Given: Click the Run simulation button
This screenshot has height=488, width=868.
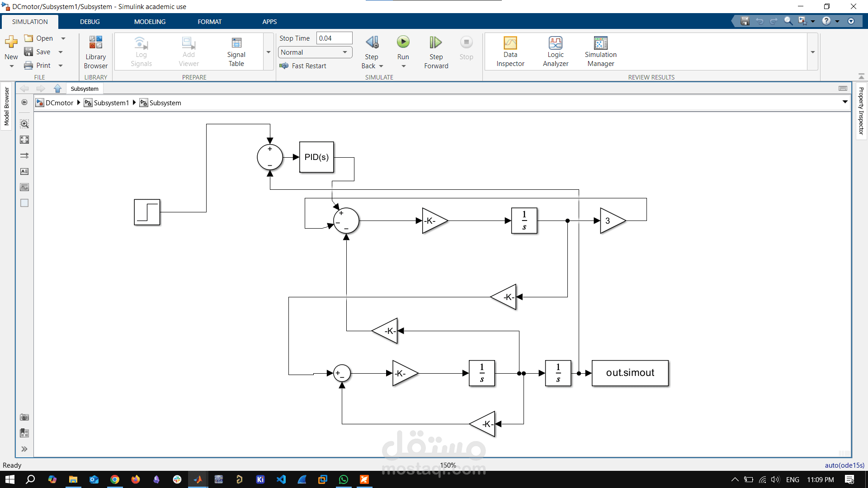Looking at the screenshot, I should click(x=403, y=42).
